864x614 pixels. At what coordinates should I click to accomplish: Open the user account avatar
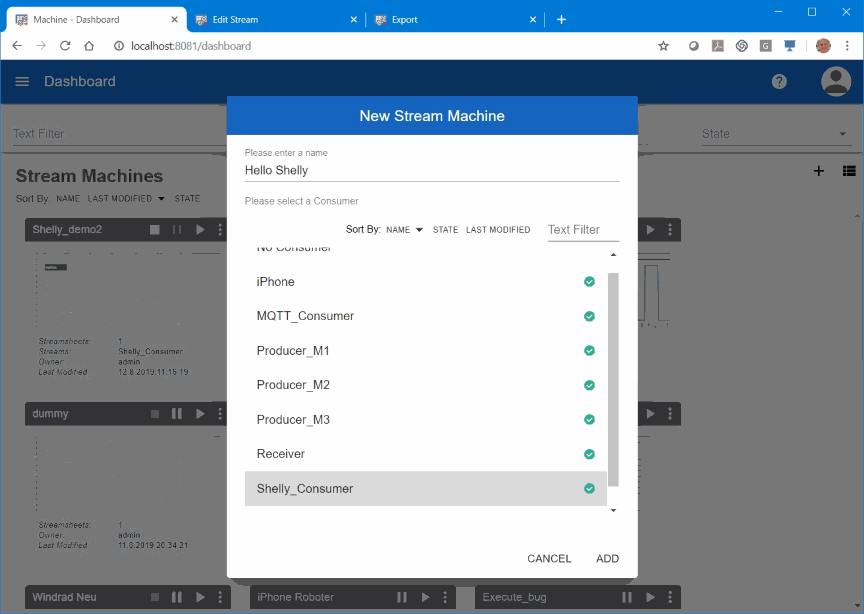(x=835, y=82)
